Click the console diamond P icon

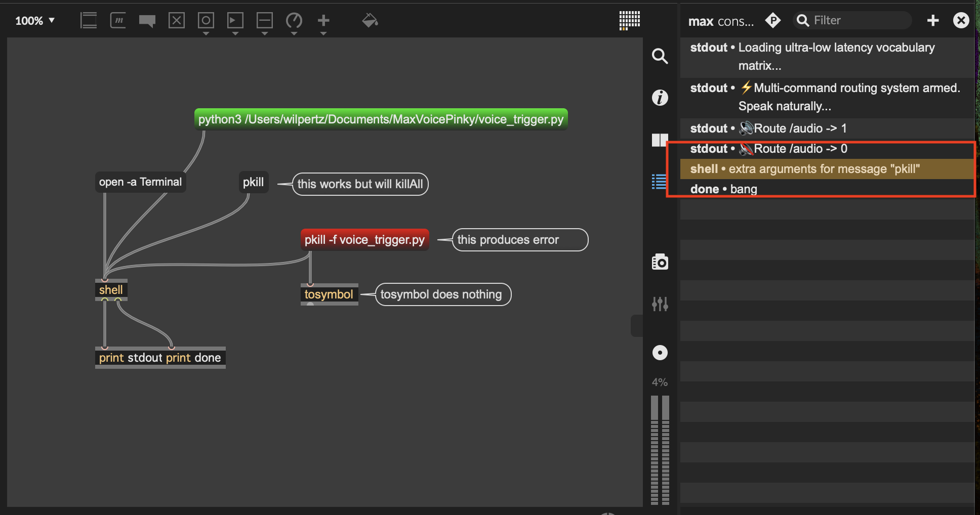[772, 20]
